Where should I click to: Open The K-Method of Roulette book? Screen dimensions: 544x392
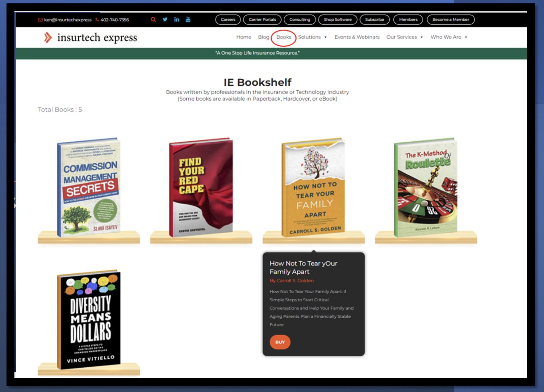(426, 187)
